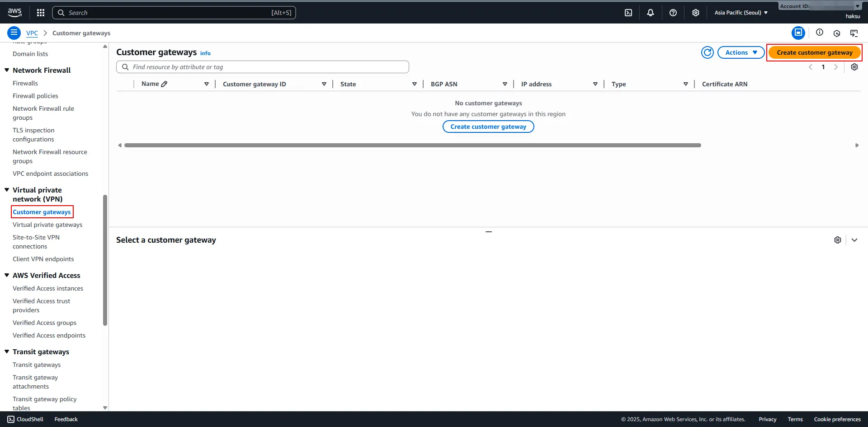Open Cookie preferences in footer
The height and width of the screenshot is (427, 868).
[837, 419]
